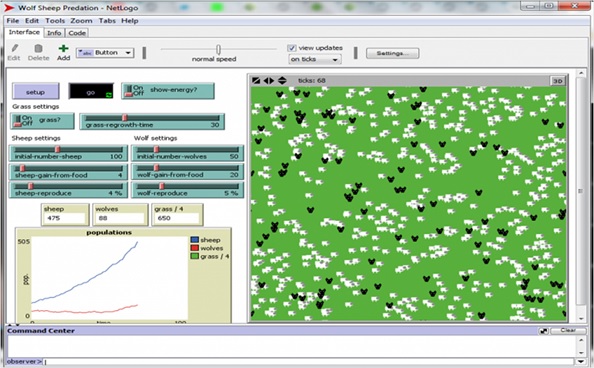Click the go forever button
This screenshot has height=368, width=594.
pyautogui.click(x=91, y=92)
